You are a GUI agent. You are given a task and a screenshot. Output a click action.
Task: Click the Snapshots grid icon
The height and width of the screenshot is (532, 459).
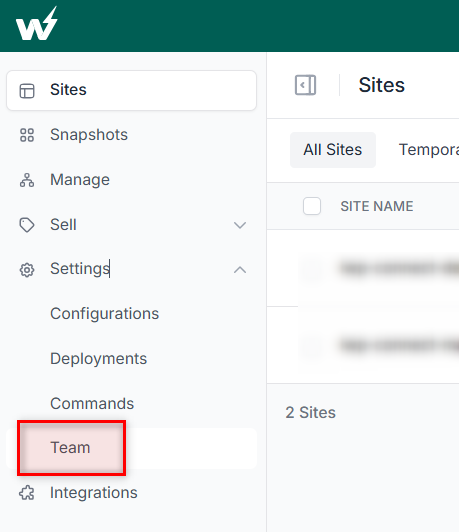pos(27,135)
